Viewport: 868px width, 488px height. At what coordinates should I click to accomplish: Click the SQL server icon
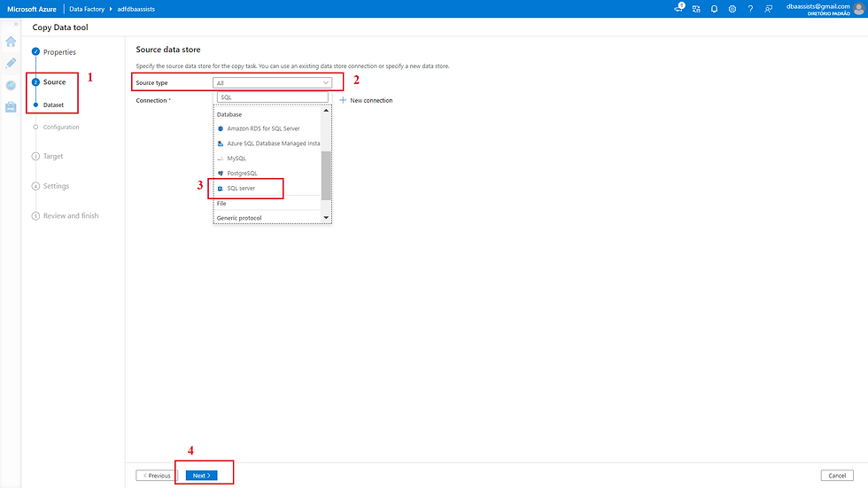221,188
